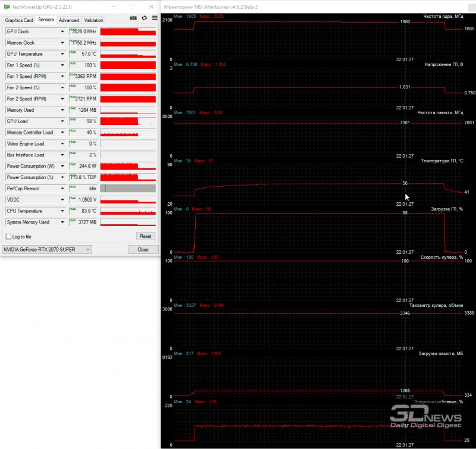Screen dimensions: 476x449
Task: Click the GPU Temperature 57.0 °C value
Action: pyautogui.click(x=83, y=54)
